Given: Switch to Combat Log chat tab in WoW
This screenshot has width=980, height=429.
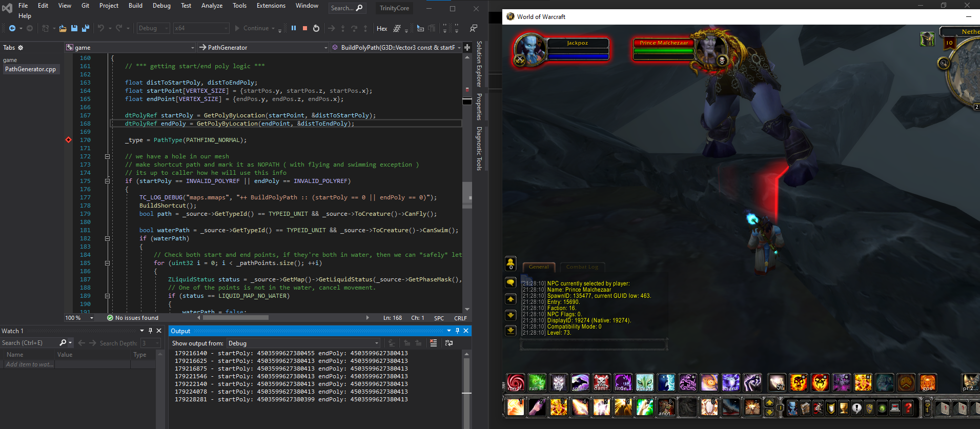Looking at the screenshot, I should [582, 267].
